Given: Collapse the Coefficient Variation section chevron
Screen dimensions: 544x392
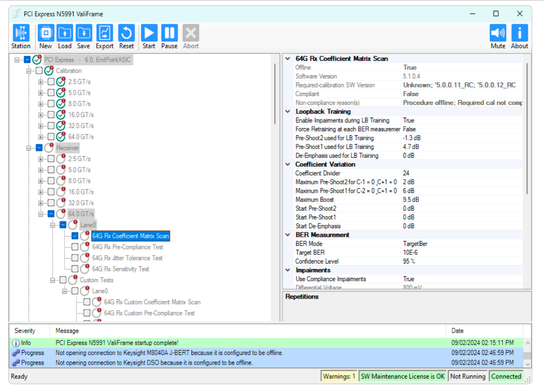Looking at the screenshot, I should tap(288, 165).
